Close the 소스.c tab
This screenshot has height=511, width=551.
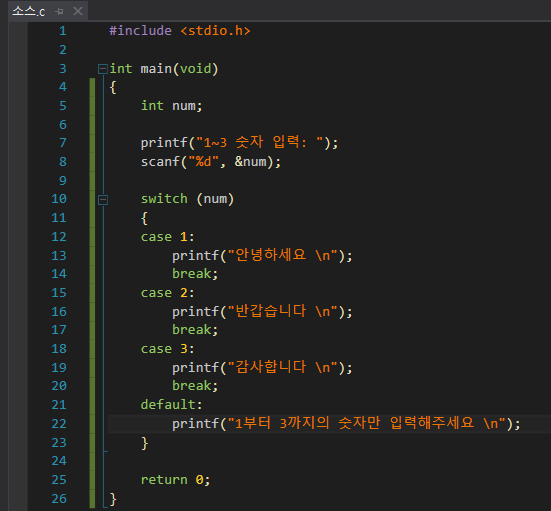pos(78,11)
